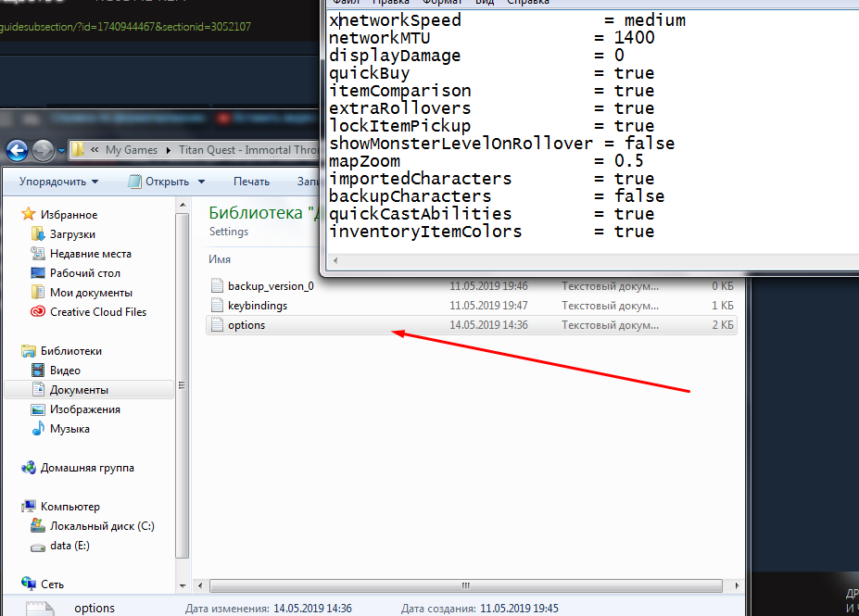The height and width of the screenshot is (616, 859).
Task: Click the quickCastAbilities line in Notepad
Action: point(492,214)
